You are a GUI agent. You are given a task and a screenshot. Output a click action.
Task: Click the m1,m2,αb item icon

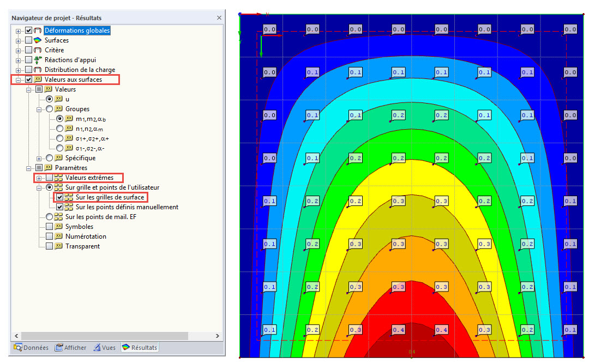[69, 119]
